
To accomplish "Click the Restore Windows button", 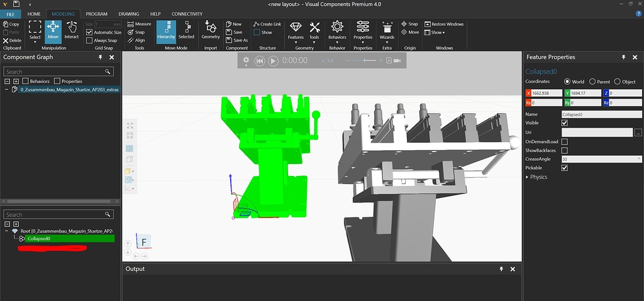I will tap(444, 24).
